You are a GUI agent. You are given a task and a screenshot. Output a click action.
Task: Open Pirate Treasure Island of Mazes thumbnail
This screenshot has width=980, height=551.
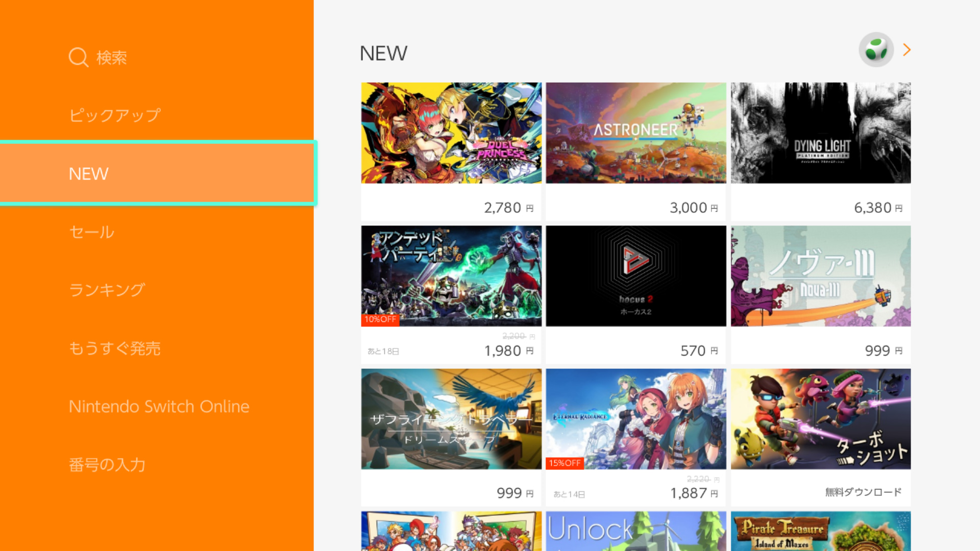821,531
